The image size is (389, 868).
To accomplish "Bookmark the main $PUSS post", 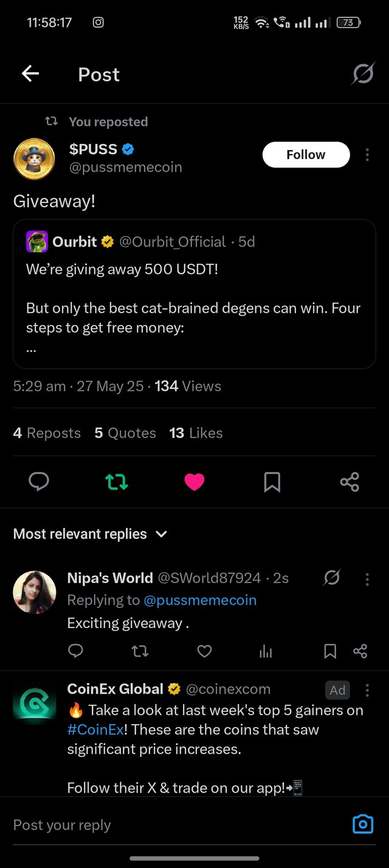I will (272, 482).
